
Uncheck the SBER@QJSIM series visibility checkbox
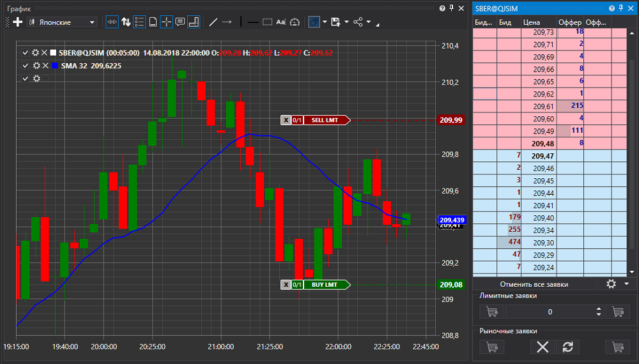tap(26, 52)
